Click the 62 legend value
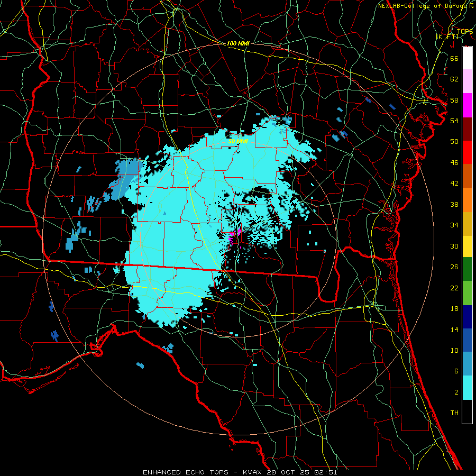 [x=454, y=79]
